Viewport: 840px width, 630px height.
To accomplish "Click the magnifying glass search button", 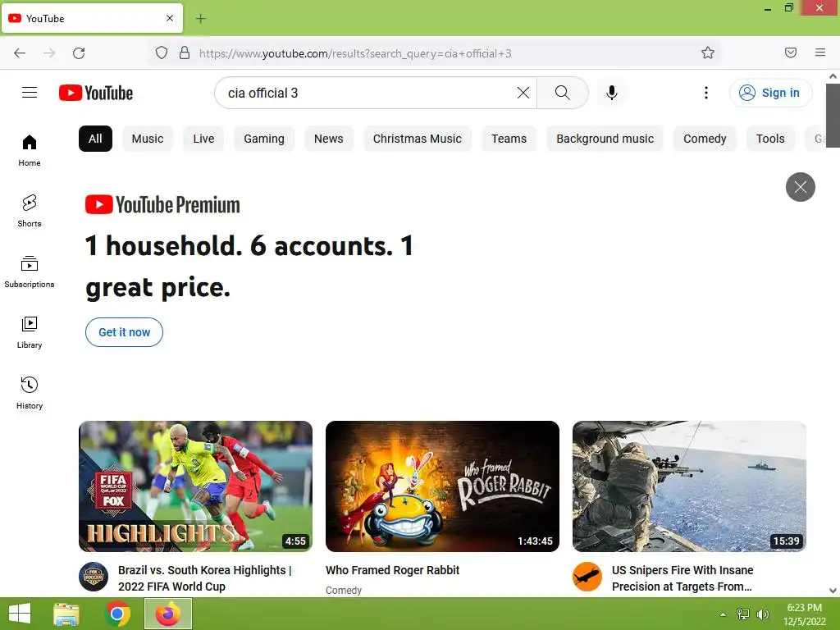I will pyautogui.click(x=563, y=93).
